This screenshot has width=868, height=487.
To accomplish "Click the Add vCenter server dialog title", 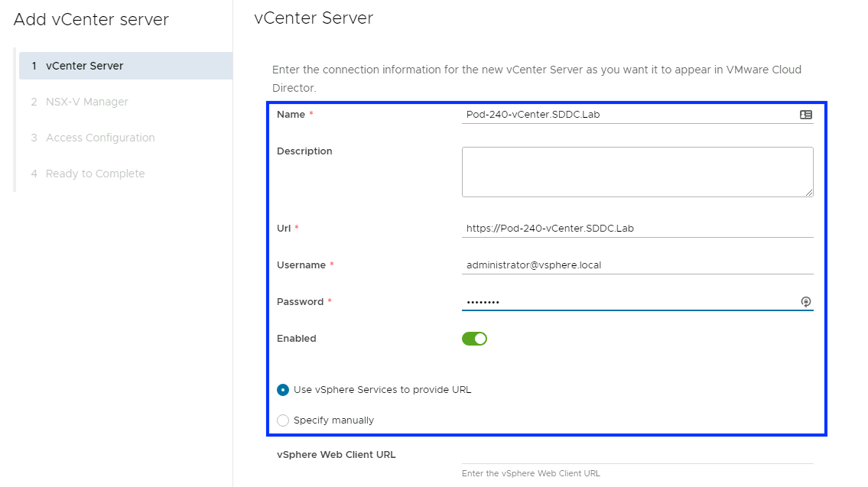I will click(91, 20).
